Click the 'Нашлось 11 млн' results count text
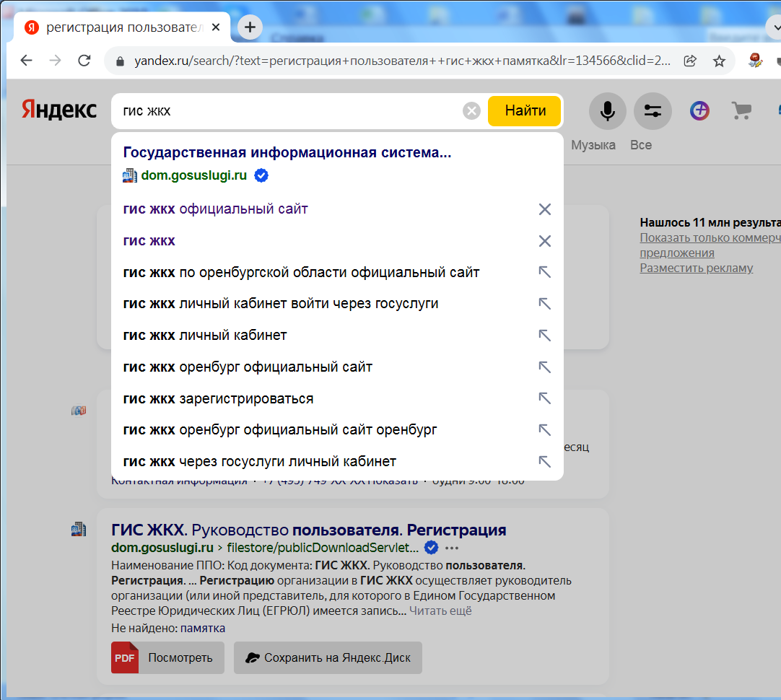Screen dimensions: 781x700 710,222
